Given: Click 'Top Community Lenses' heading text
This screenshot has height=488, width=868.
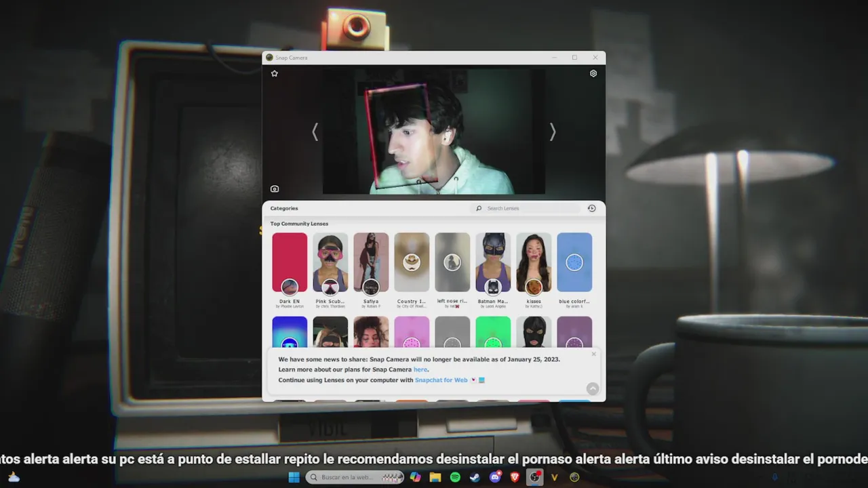Looking at the screenshot, I should [x=299, y=224].
